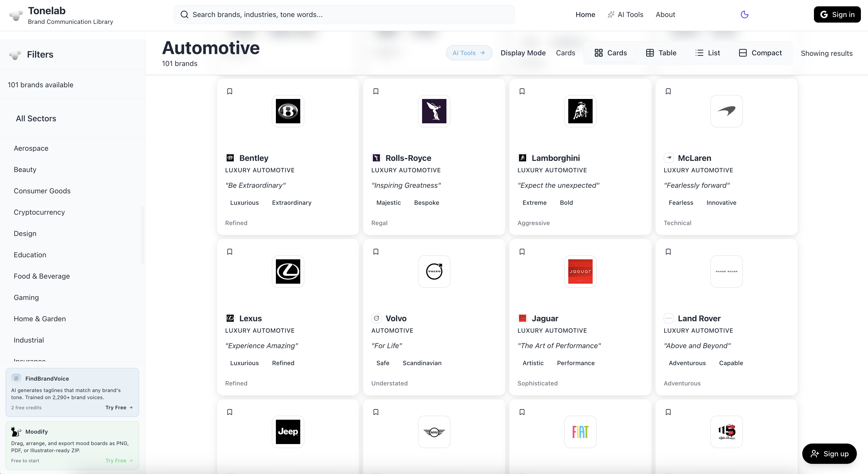Open the red Jaguar logo

(x=581, y=272)
